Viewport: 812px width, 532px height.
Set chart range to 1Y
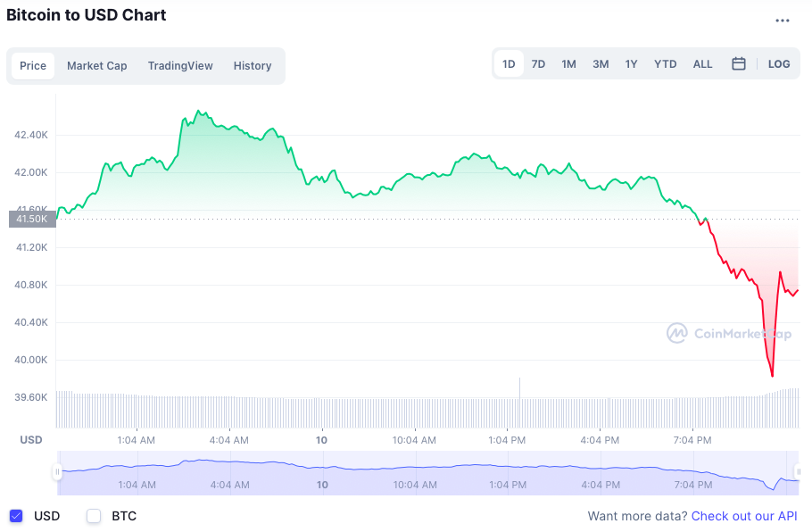point(631,64)
